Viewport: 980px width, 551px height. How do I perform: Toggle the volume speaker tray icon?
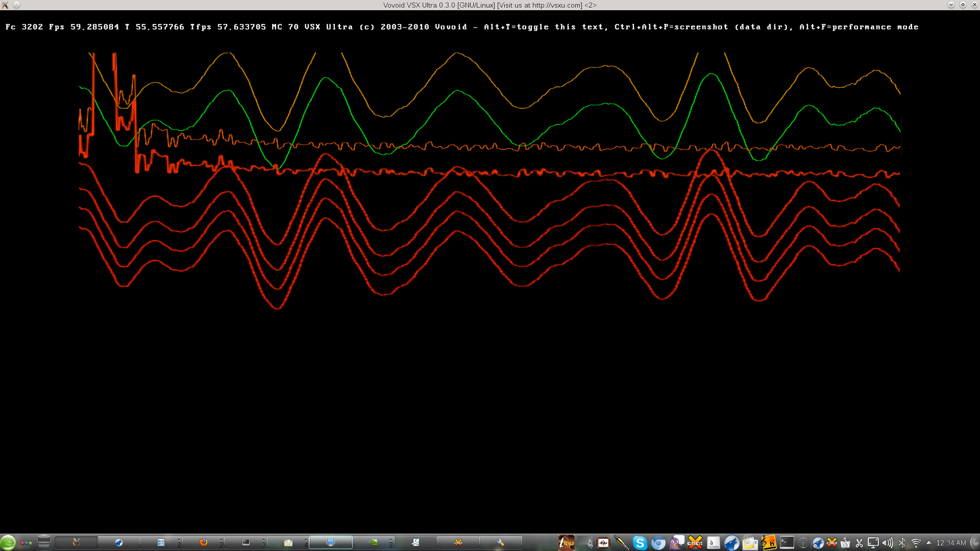pyautogui.click(x=888, y=543)
